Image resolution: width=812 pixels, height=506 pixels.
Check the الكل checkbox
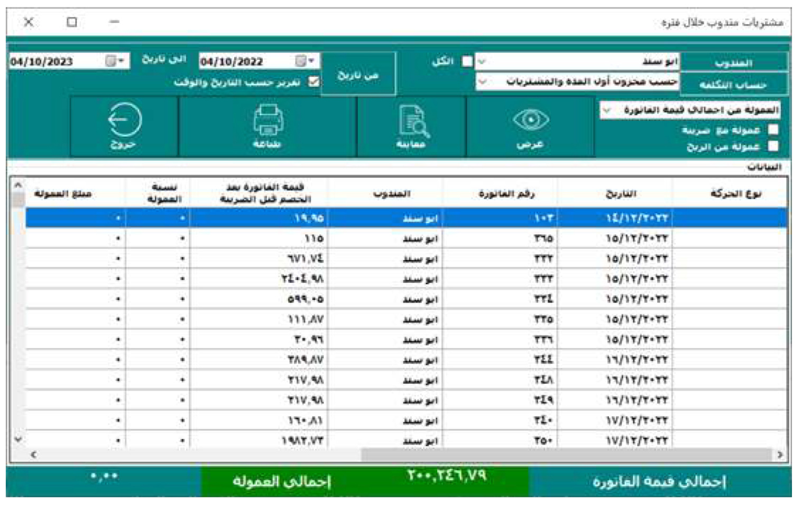click(x=467, y=62)
